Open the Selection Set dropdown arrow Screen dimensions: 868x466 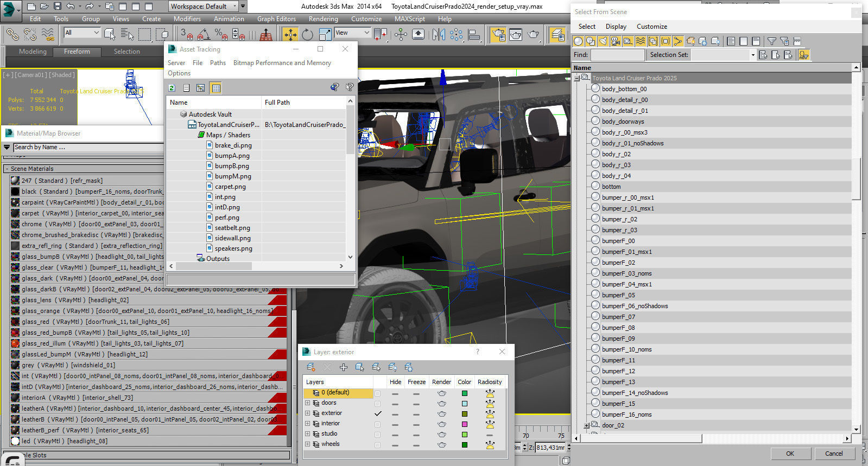point(752,55)
